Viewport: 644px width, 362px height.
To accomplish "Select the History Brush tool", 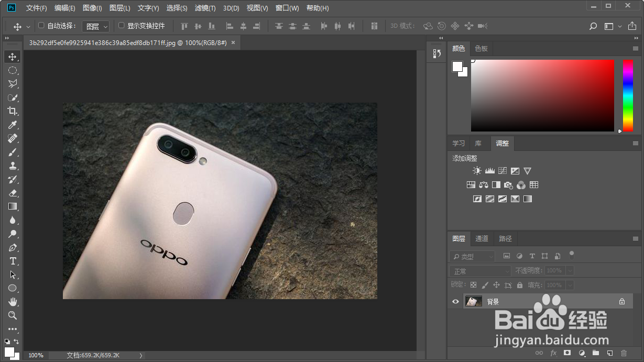I will coord(13,179).
